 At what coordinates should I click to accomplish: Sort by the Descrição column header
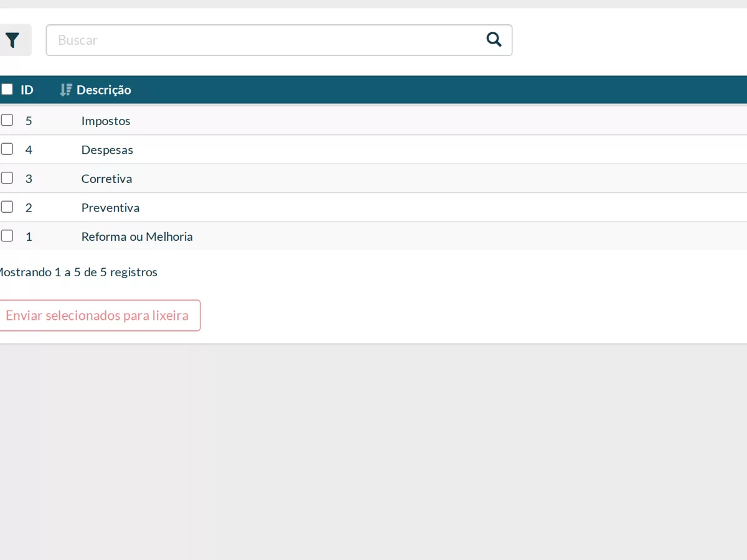click(103, 90)
